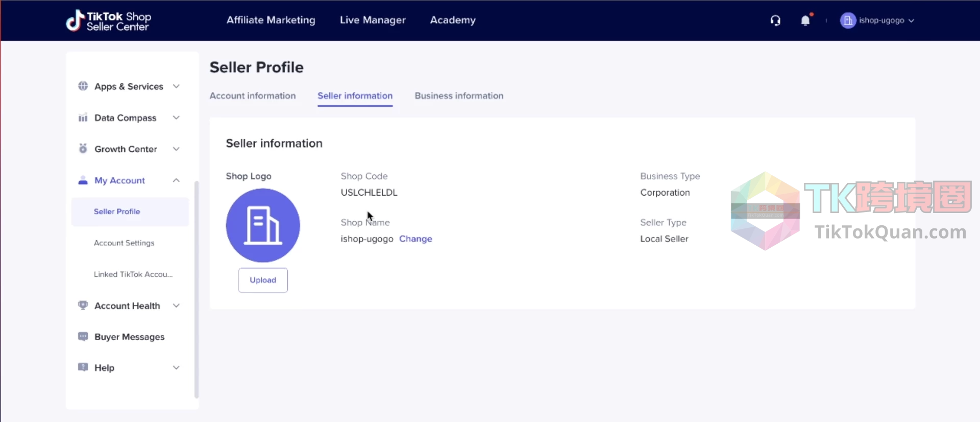Click the Help question mark icon
Viewport: 980px width, 422px height.
(x=83, y=367)
